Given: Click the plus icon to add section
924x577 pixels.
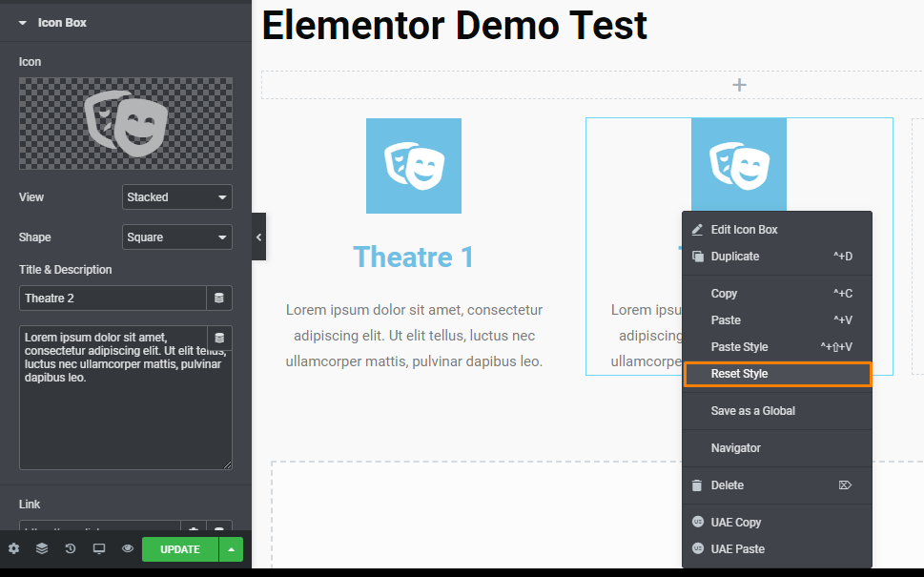Looking at the screenshot, I should coord(739,85).
